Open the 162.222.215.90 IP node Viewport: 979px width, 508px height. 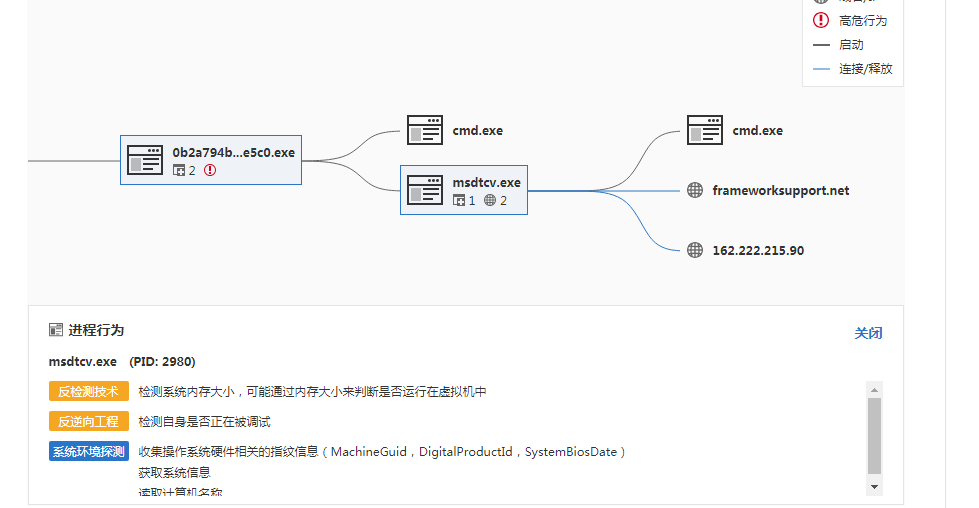point(758,250)
